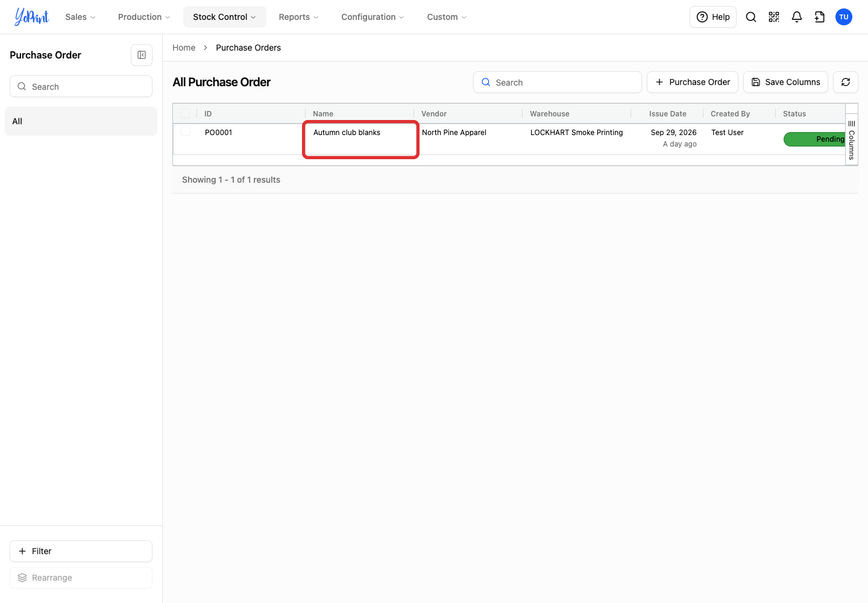
Task: Open the YoPrint logo home
Action: (32, 17)
